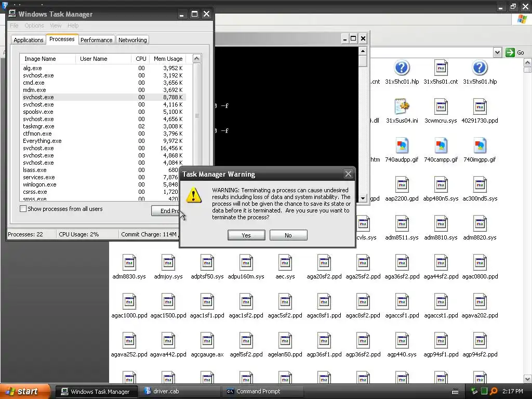Select the agelan50.ppd file icon
This screenshot has height=399, width=532.
285,340
